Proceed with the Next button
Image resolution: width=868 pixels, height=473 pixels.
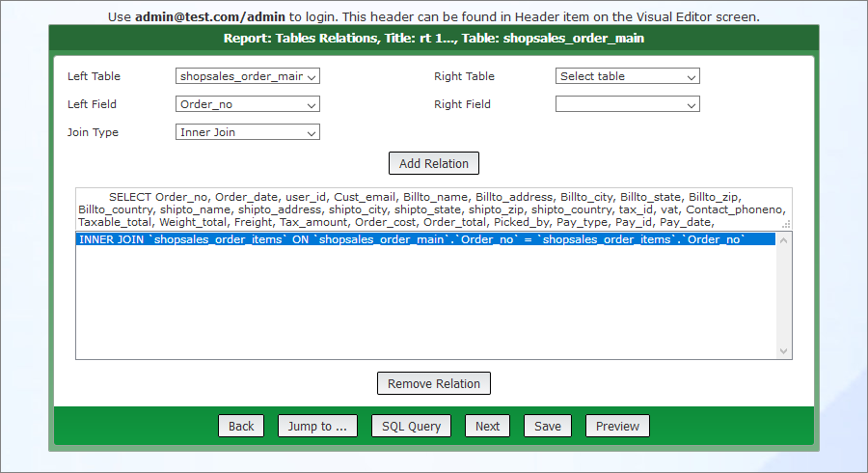[487, 426]
